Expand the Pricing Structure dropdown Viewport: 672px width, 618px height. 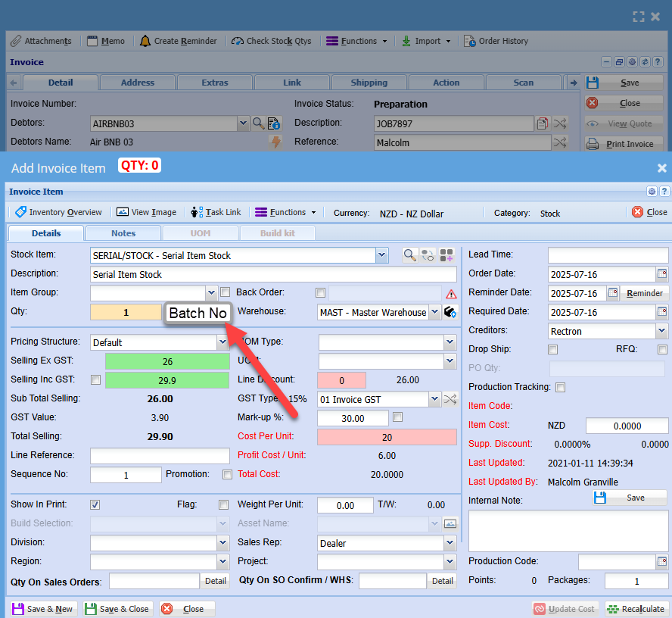(x=222, y=342)
